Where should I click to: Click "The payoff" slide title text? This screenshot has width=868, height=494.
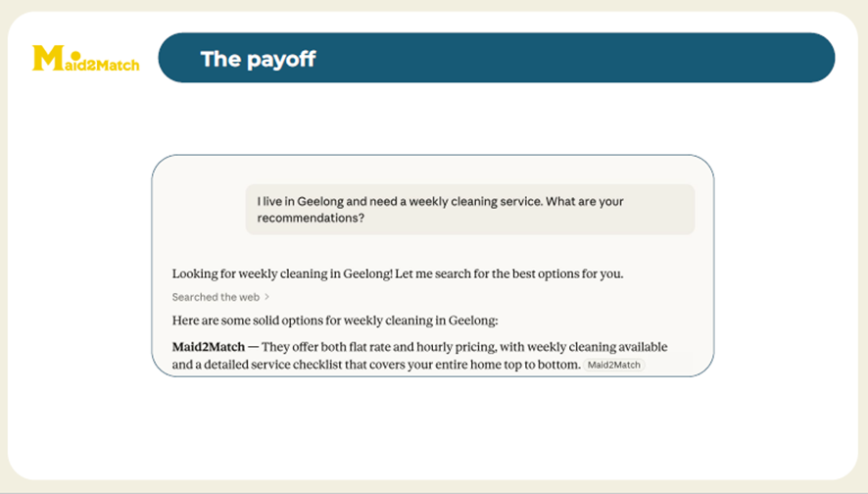(x=258, y=59)
